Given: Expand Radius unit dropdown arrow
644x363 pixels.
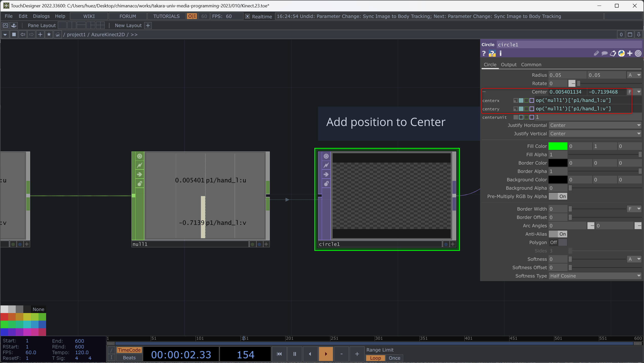Looking at the screenshot, I should pyautogui.click(x=639, y=75).
